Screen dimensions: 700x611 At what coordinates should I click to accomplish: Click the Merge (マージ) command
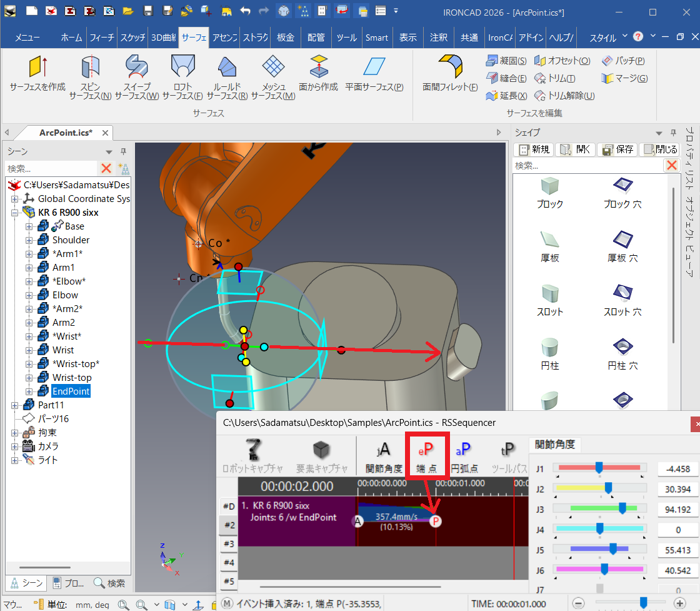[x=624, y=78]
